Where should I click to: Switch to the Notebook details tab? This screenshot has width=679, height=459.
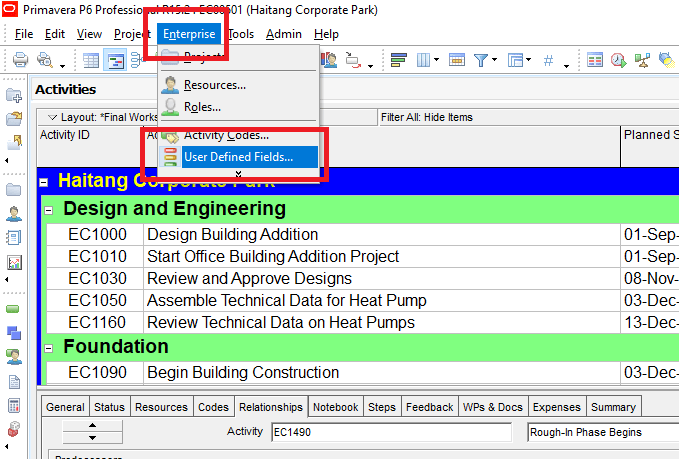(336, 407)
